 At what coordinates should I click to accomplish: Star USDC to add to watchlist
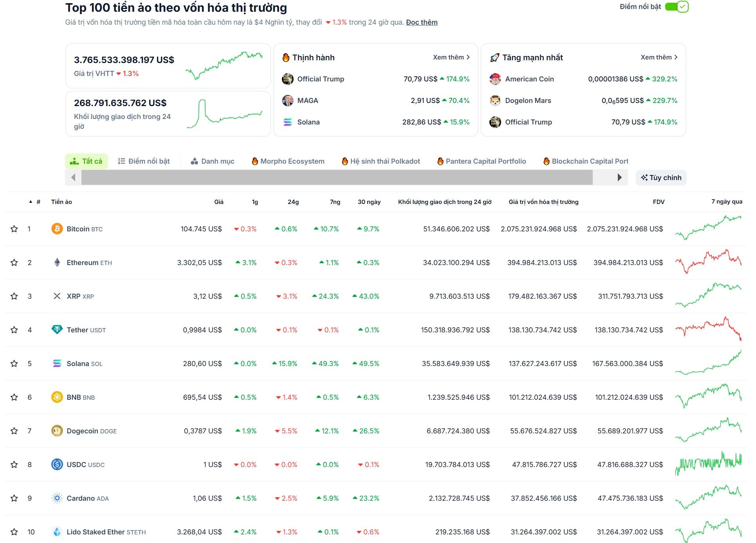14,465
